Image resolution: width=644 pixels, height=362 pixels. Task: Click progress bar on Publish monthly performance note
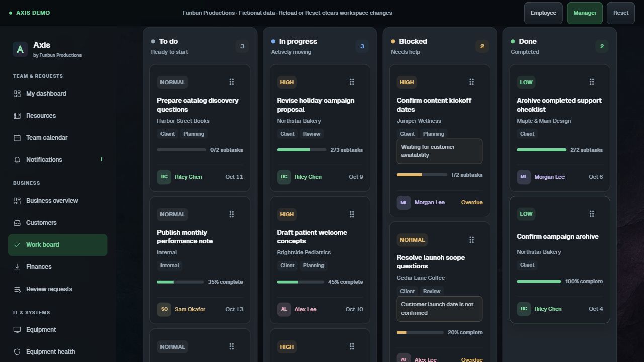click(x=180, y=282)
